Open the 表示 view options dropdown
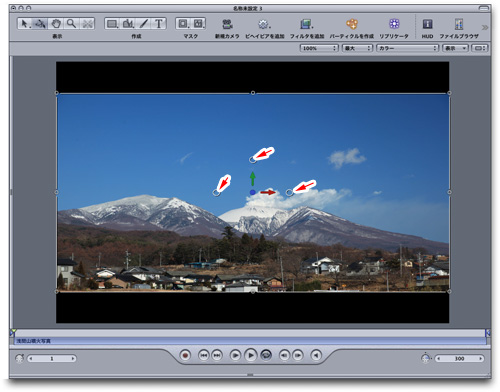This screenshot has width=500, height=392. point(455,48)
